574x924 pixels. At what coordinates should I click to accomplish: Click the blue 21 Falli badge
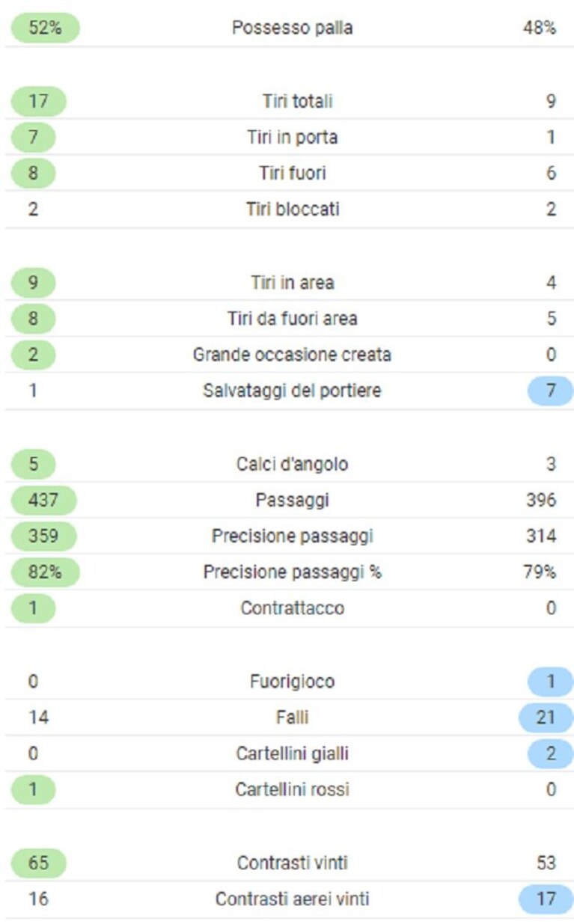point(546,718)
